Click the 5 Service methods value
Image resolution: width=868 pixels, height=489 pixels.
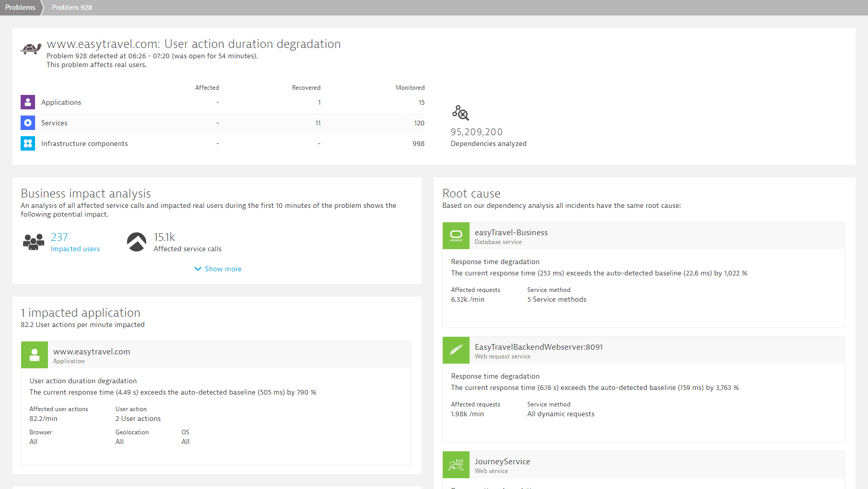[557, 300]
